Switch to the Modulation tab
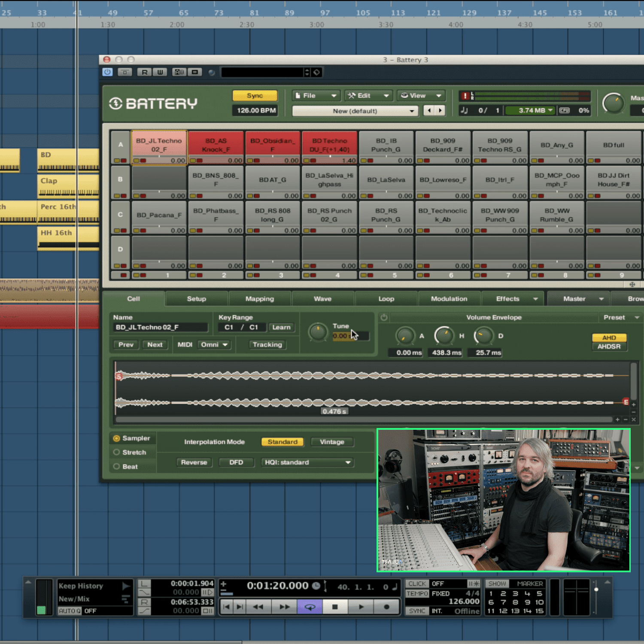This screenshot has width=644, height=644. click(449, 299)
